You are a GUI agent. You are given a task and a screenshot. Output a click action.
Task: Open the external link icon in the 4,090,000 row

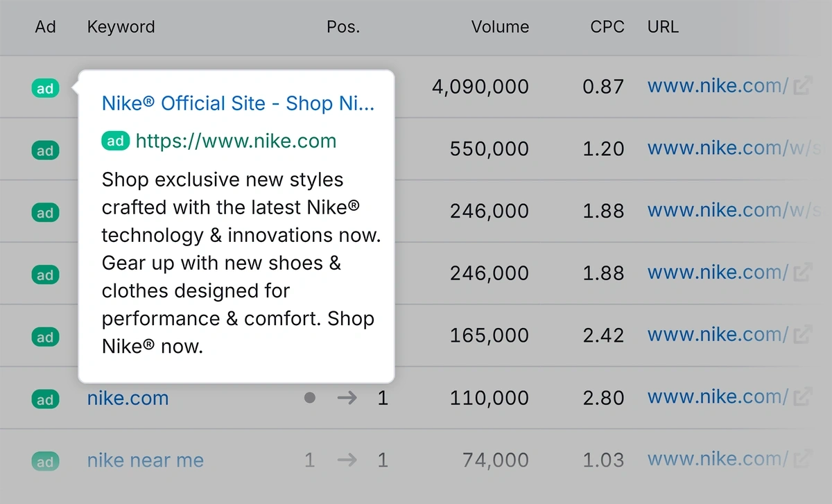803,87
